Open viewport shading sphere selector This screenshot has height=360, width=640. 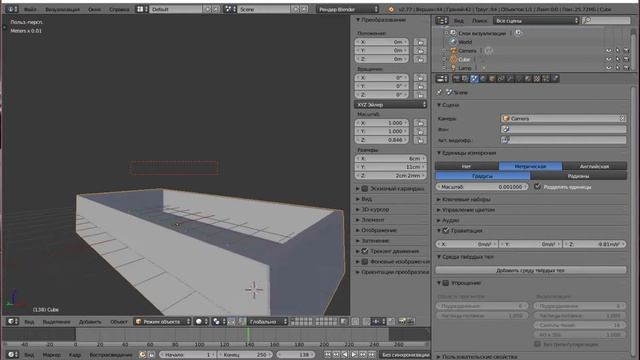(x=201, y=322)
